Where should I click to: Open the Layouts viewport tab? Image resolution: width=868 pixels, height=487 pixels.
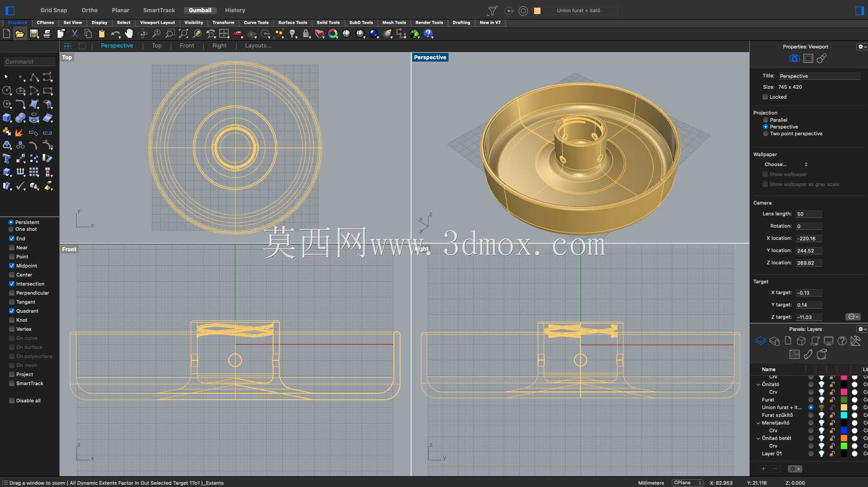tap(258, 46)
